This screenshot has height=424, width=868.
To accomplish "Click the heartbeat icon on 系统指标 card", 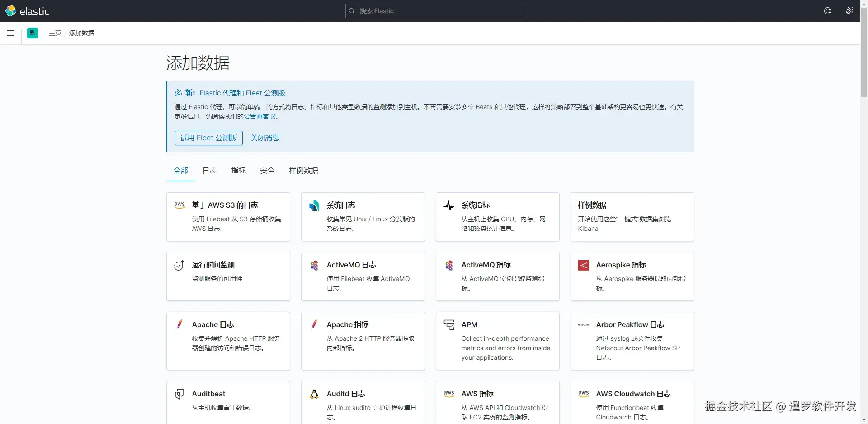I will coord(449,205).
